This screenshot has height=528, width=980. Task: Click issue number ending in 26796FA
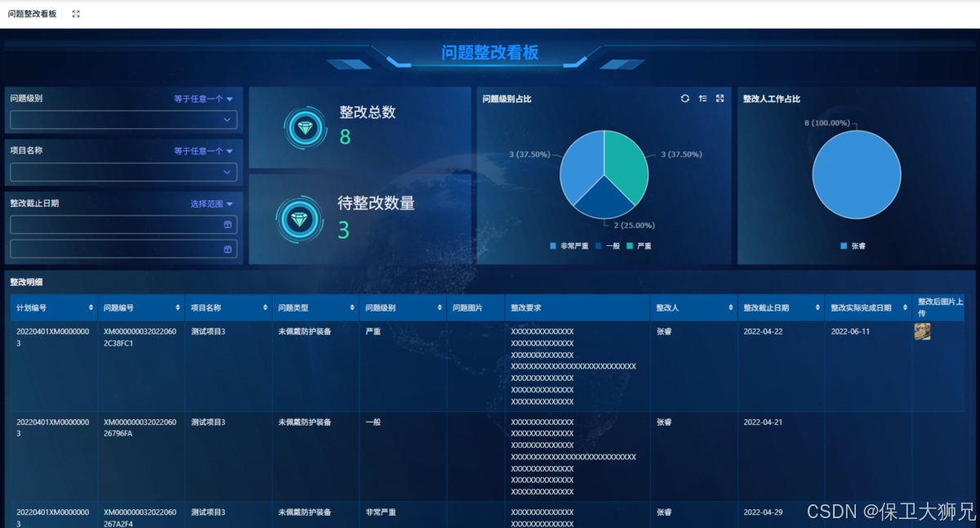pyautogui.click(x=140, y=428)
